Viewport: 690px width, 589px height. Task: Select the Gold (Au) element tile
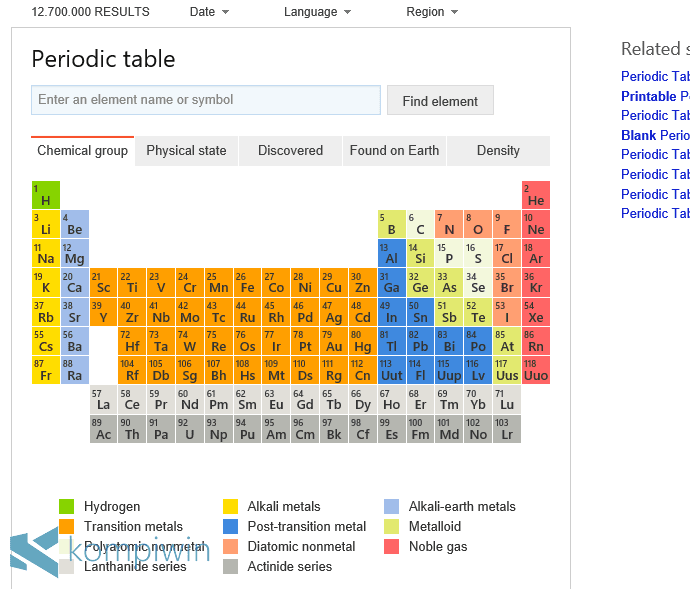coord(334,340)
